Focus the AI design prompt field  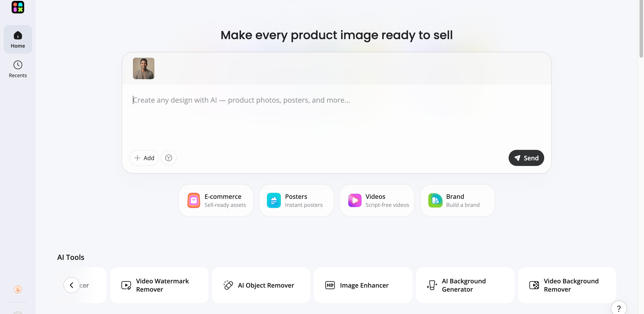(337, 115)
